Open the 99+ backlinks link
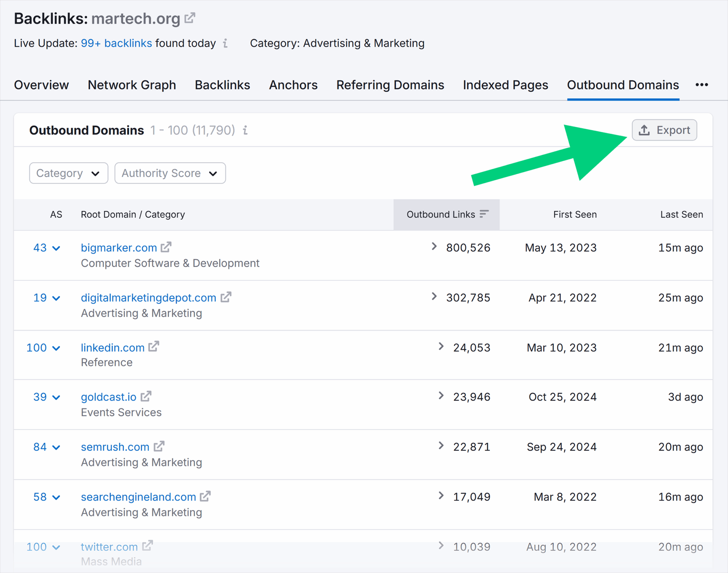The image size is (728, 573). pyautogui.click(x=117, y=43)
